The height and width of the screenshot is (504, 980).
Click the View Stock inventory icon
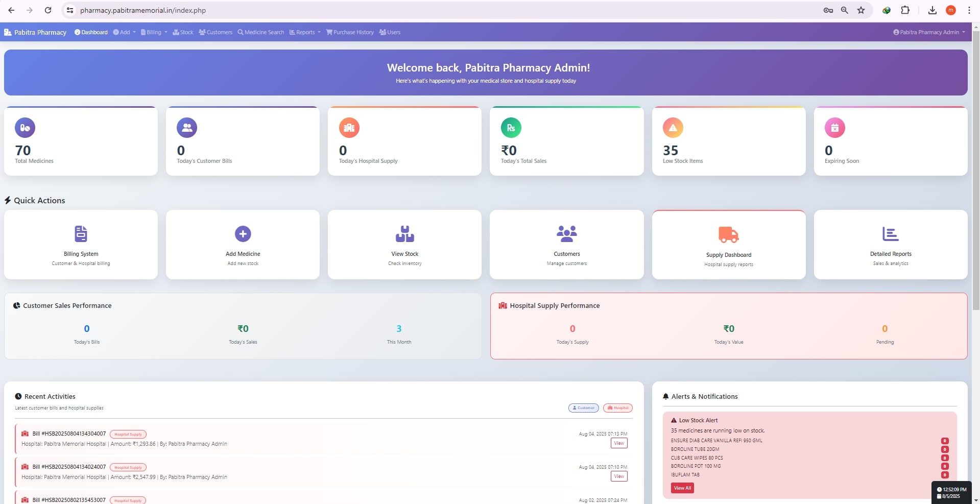click(x=404, y=234)
